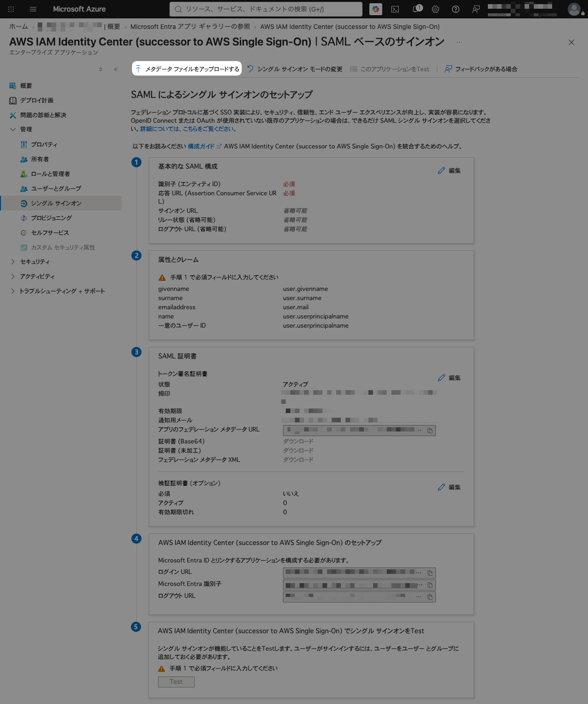Click the ログイン URL field
This screenshot has height=704, width=588.
pyautogui.click(x=359, y=573)
